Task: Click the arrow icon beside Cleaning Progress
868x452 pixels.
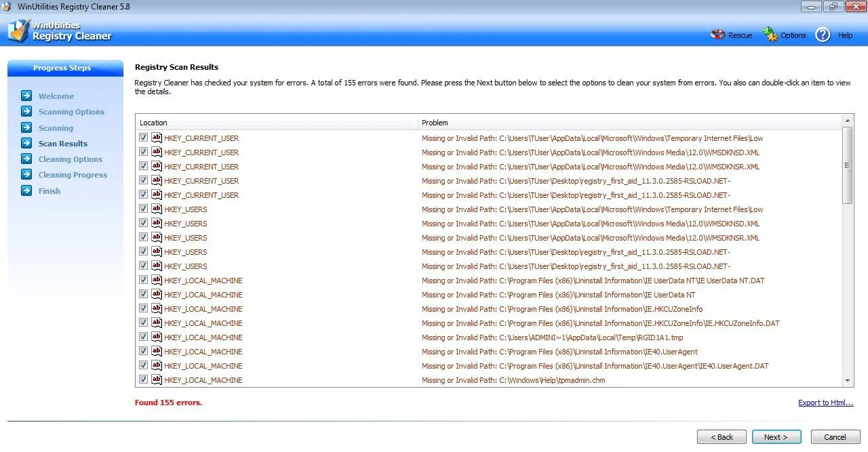Action: click(27, 175)
